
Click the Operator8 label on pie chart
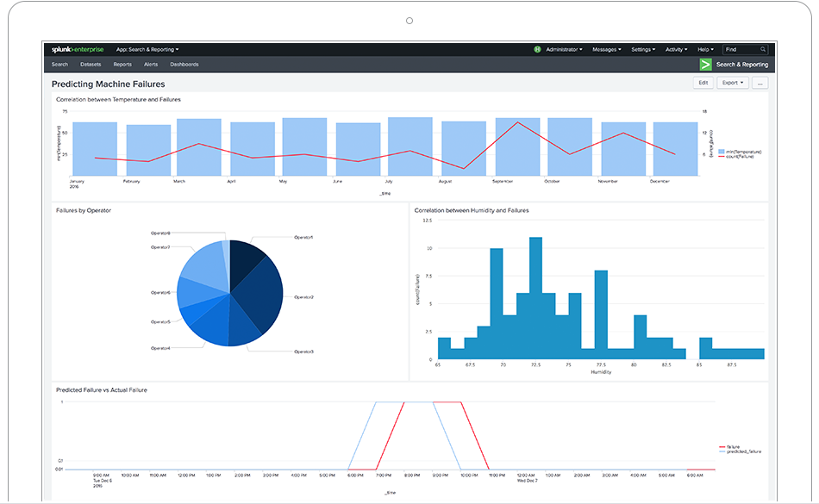tap(160, 233)
